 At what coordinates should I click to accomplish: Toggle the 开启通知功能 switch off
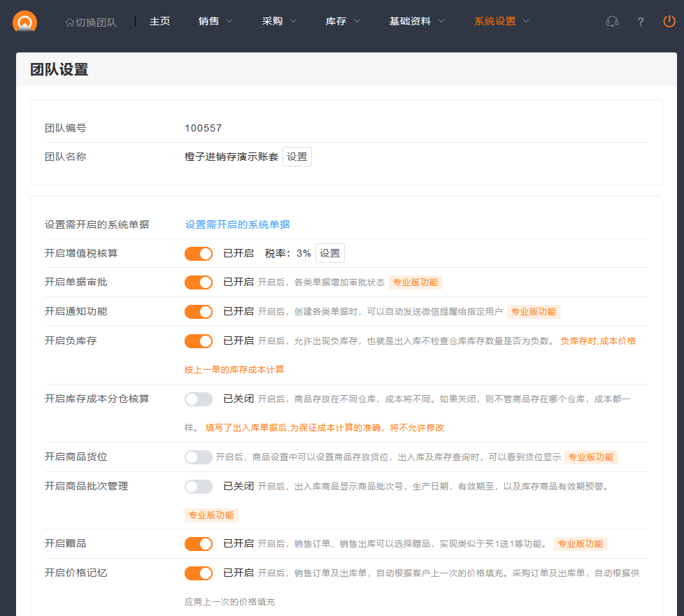(x=199, y=312)
